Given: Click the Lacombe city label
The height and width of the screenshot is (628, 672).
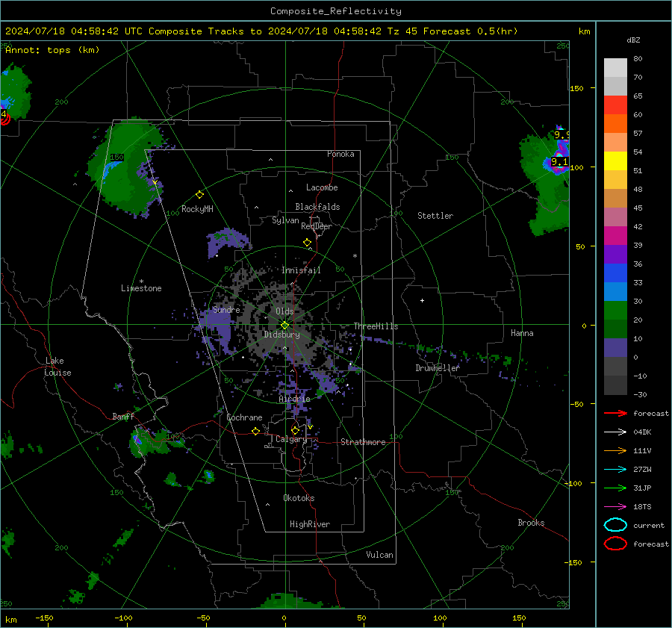Looking at the screenshot, I should [322, 187].
